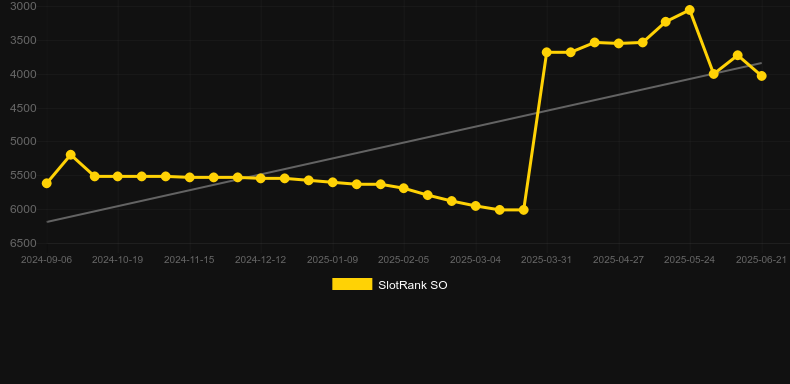Select the data point above 2024-12-12
This screenshot has height=384, width=790.
point(260,178)
